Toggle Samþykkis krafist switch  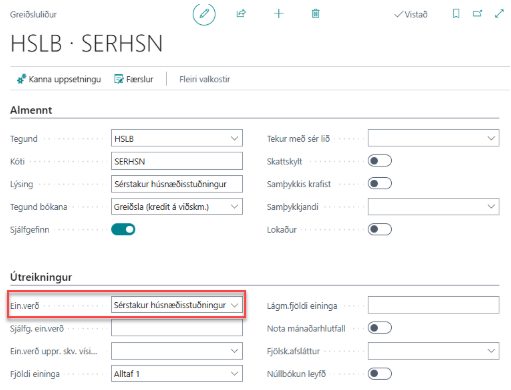[x=380, y=184]
